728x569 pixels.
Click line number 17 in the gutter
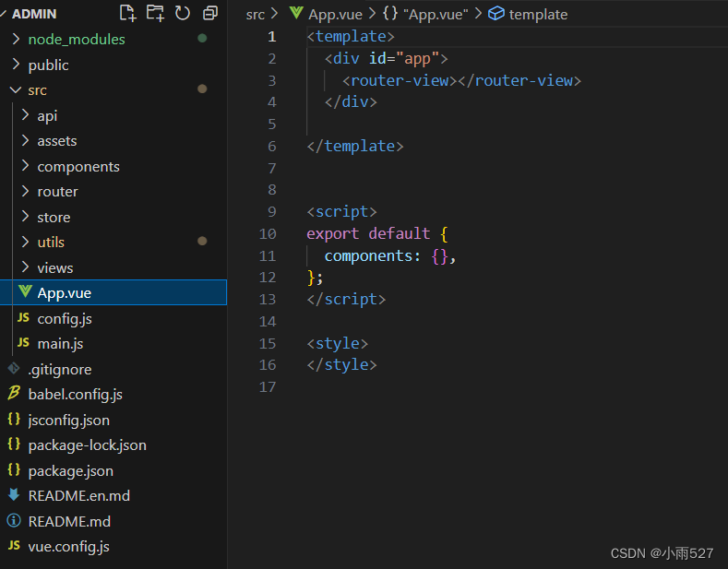point(268,386)
